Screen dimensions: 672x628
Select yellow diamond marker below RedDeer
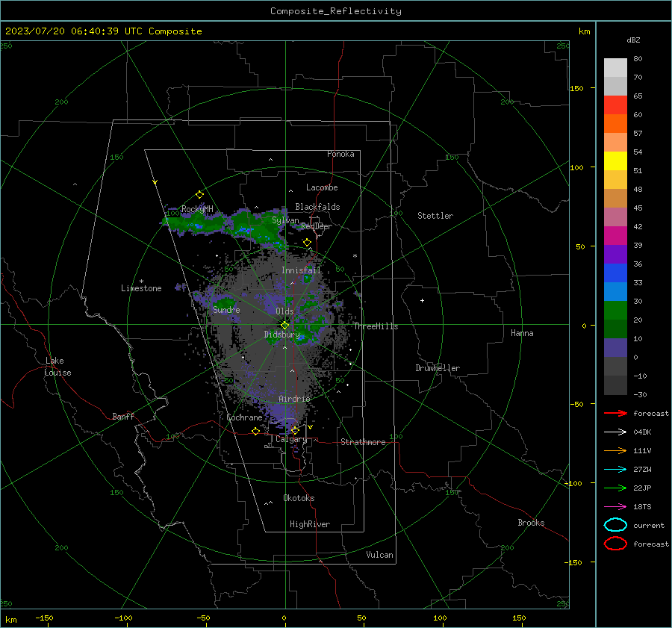tap(307, 243)
